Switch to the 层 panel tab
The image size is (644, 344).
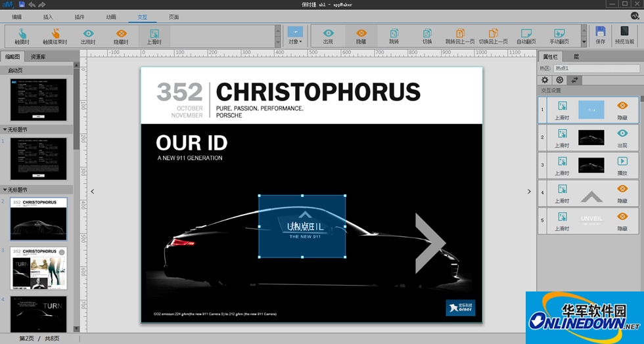coord(576,57)
